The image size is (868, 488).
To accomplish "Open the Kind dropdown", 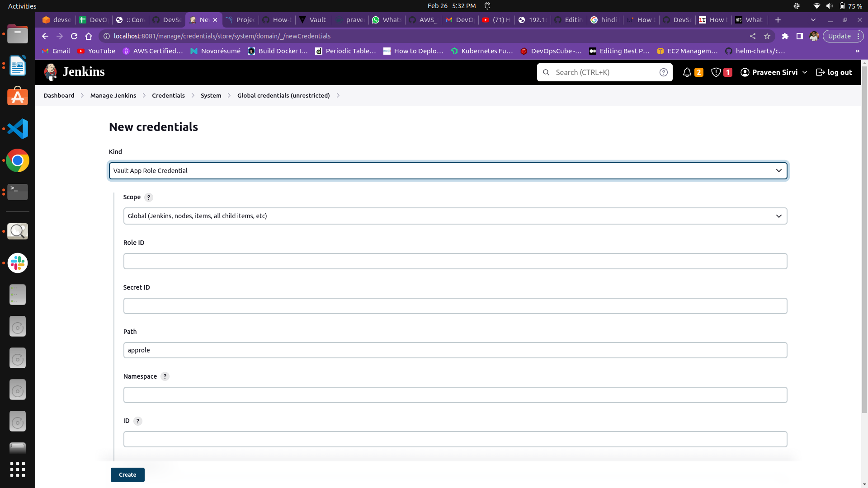I will (448, 171).
